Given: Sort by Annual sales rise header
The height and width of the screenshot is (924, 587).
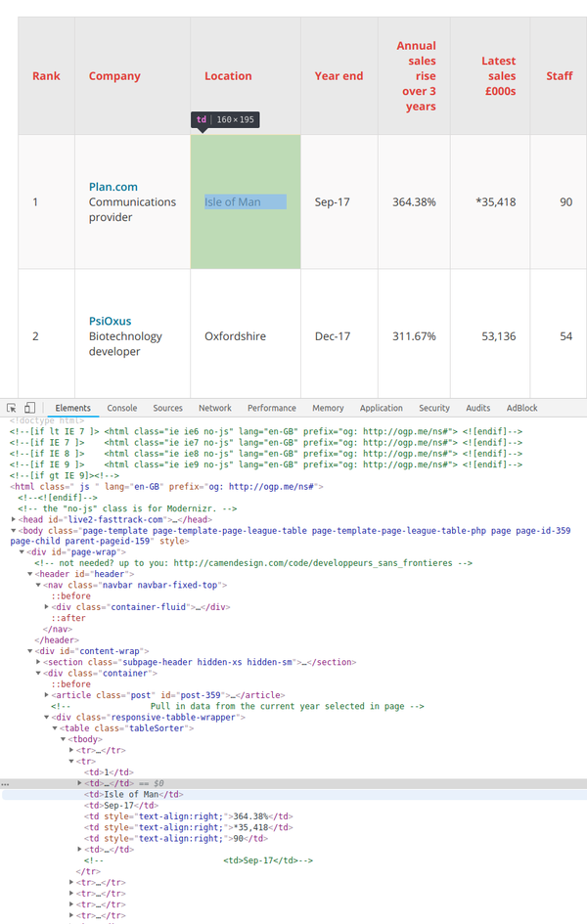Looking at the screenshot, I should [x=416, y=76].
